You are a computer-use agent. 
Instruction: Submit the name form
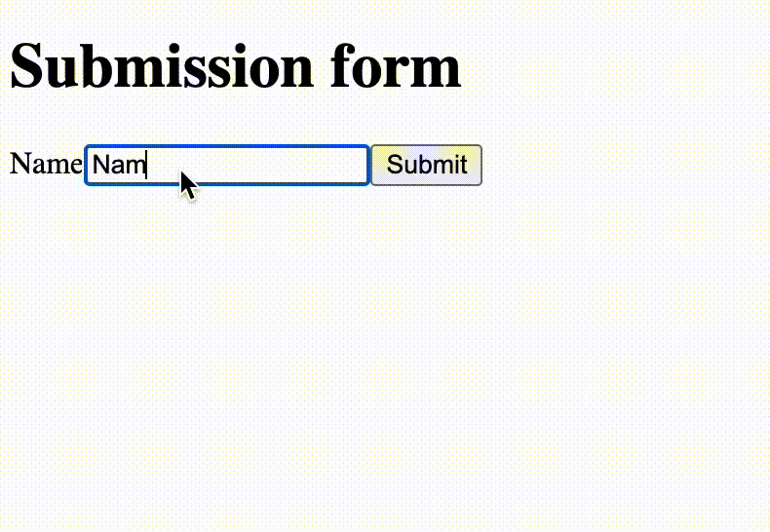click(x=426, y=165)
